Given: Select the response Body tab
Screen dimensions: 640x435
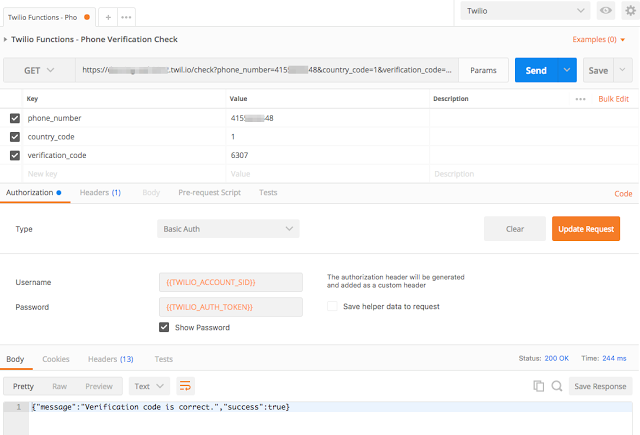Looking at the screenshot, I should [15, 359].
